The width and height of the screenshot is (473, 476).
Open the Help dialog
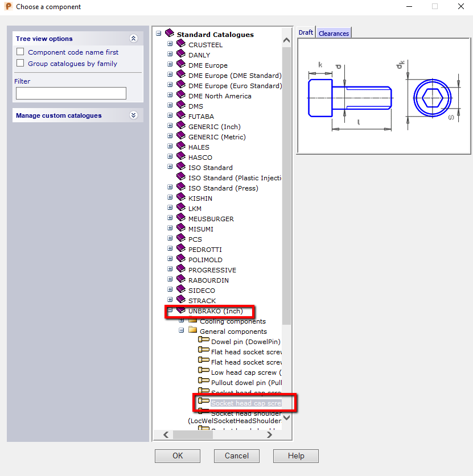295,456
